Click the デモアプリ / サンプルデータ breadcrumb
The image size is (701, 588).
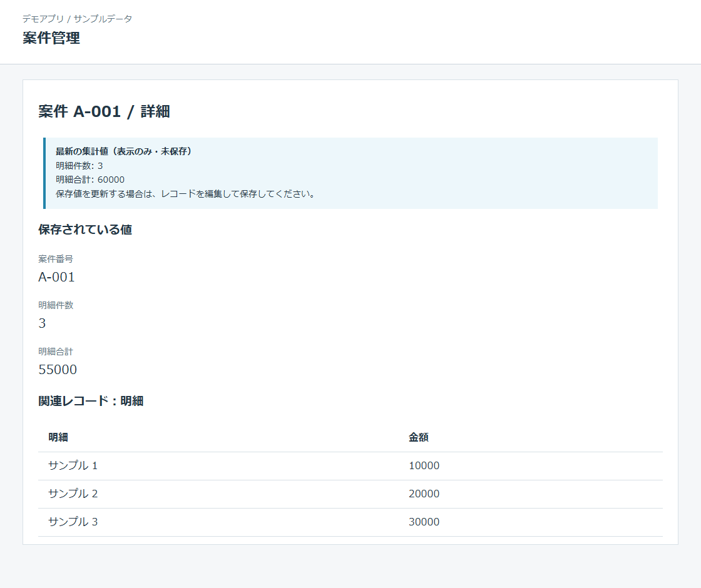(x=78, y=19)
